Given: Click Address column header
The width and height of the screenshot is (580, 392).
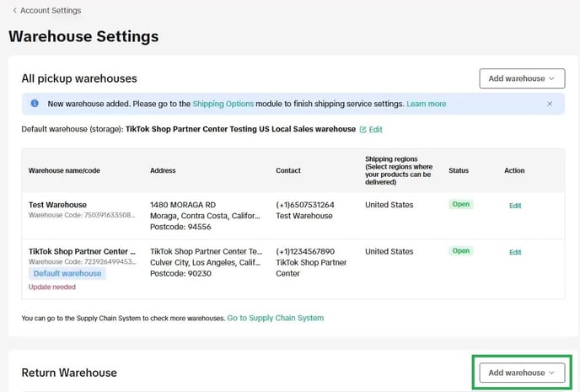Looking at the screenshot, I should click(x=163, y=170).
